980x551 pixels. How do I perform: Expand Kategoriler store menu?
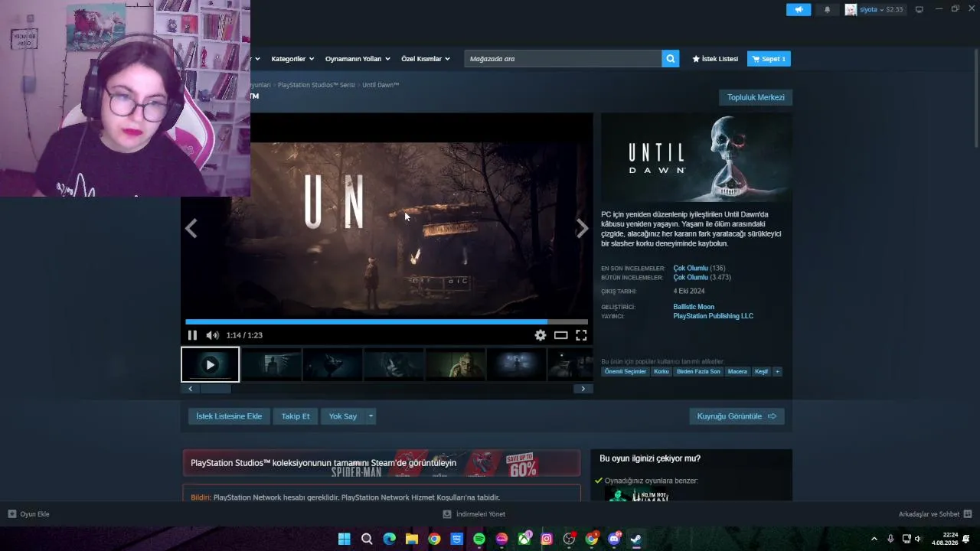(x=293, y=59)
